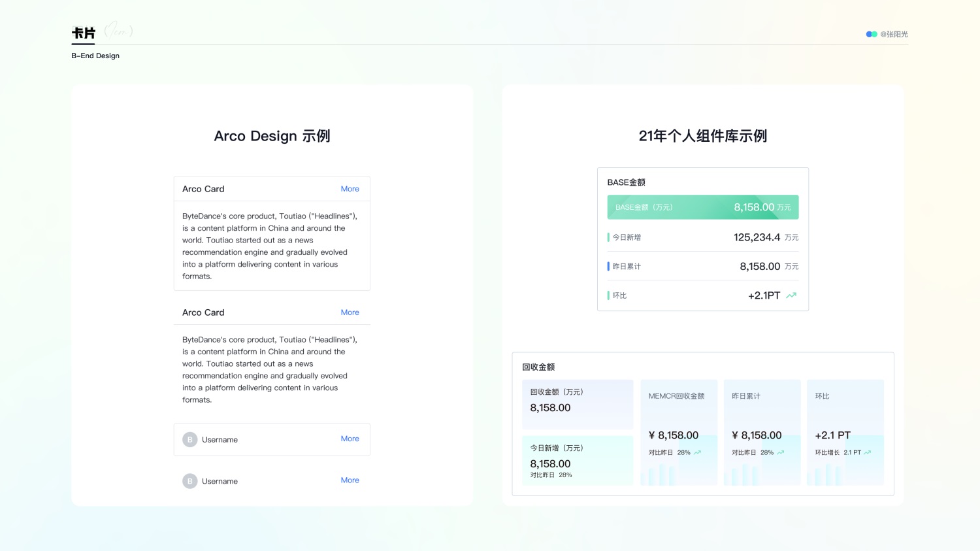Screen dimensions: 980x551
Task: Click trend arrow in 昨日累计 mini card
Action: pyautogui.click(x=780, y=452)
